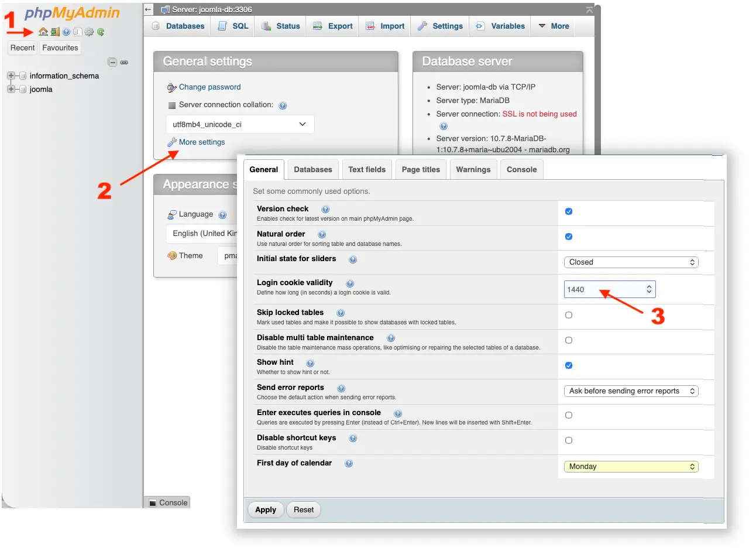Click help icon beside Server connection collation
Viewport: 756px width, 558px height.
tap(283, 105)
